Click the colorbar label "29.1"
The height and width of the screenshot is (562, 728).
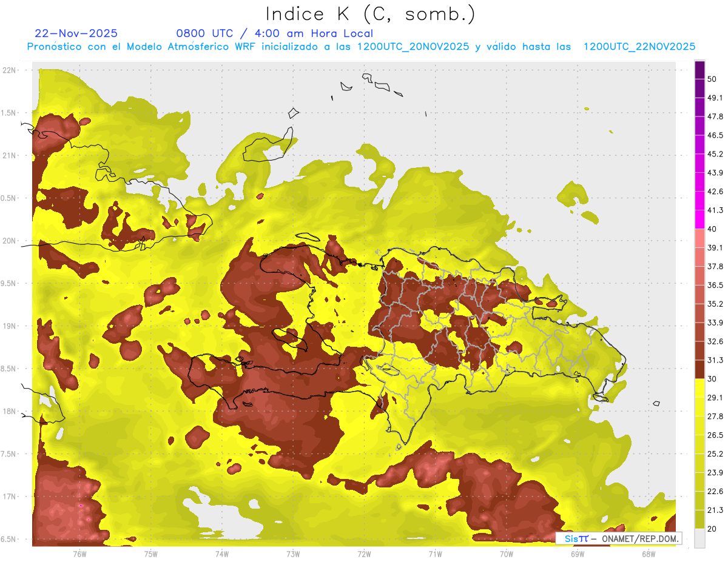[x=715, y=397]
